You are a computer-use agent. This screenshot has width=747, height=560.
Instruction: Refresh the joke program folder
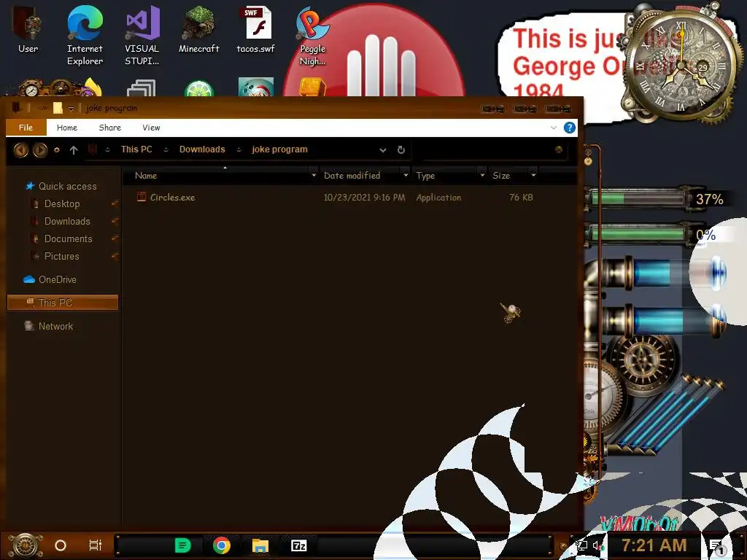pyautogui.click(x=401, y=149)
